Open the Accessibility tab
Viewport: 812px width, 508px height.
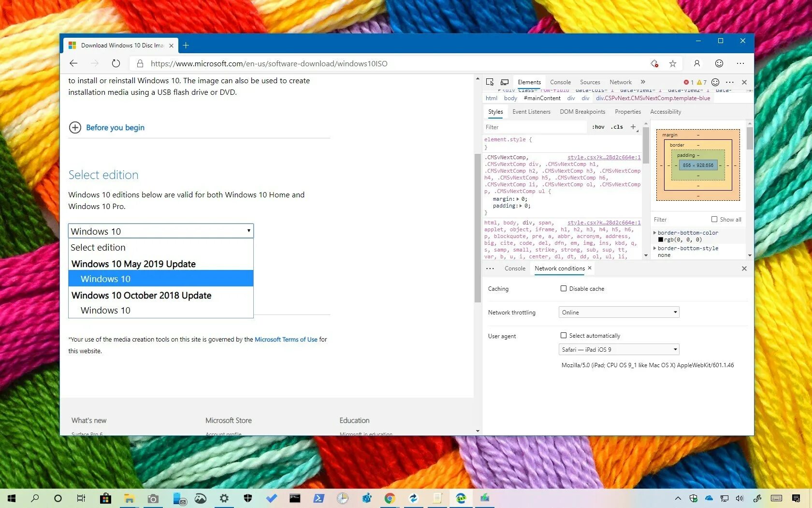[666, 112]
